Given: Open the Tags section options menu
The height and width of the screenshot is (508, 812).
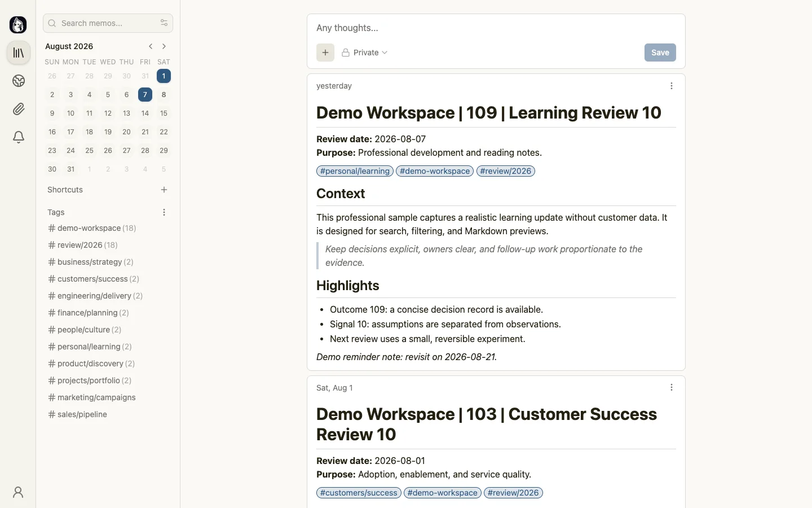Looking at the screenshot, I should coord(164,212).
